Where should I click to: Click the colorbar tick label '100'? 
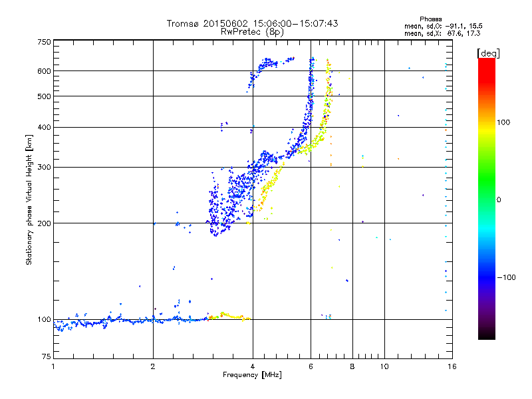(503, 122)
